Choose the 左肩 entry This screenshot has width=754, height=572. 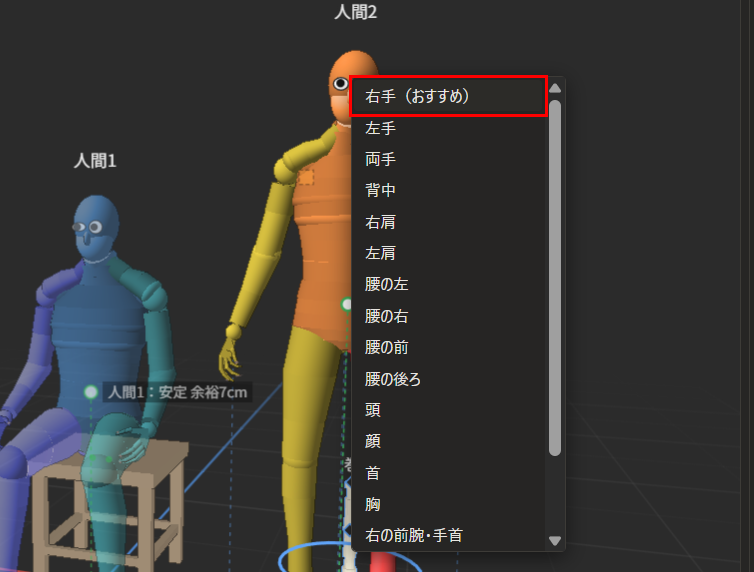click(448, 253)
